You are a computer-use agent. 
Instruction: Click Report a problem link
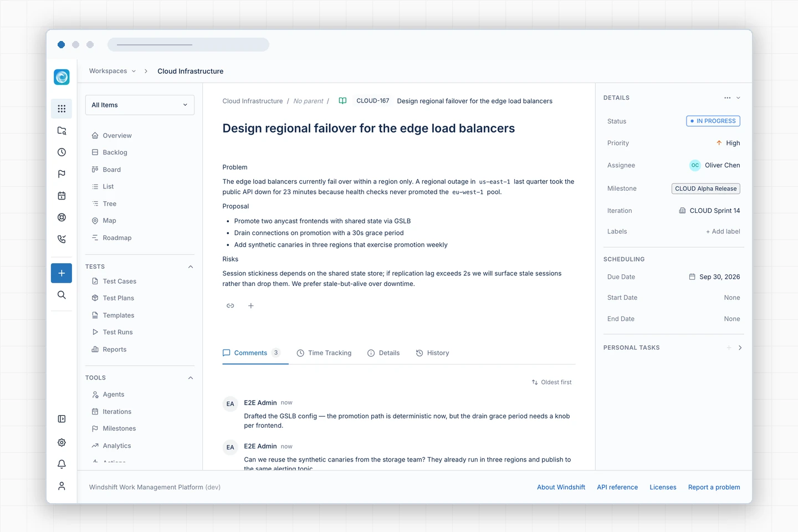point(714,488)
